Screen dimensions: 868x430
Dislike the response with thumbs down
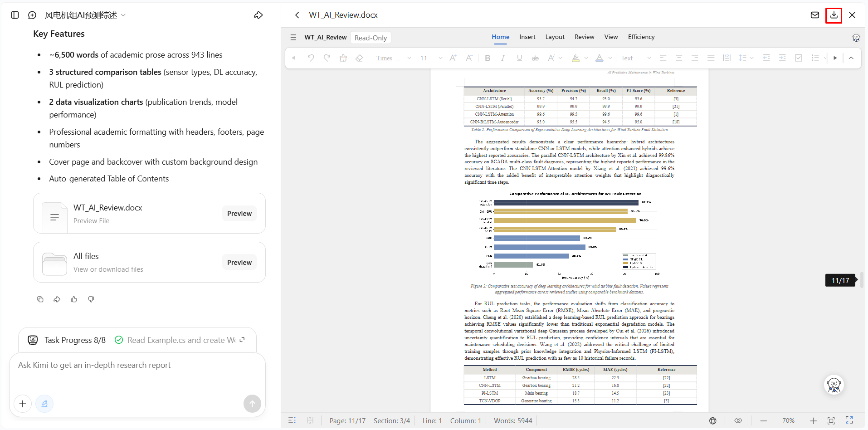[x=91, y=299]
